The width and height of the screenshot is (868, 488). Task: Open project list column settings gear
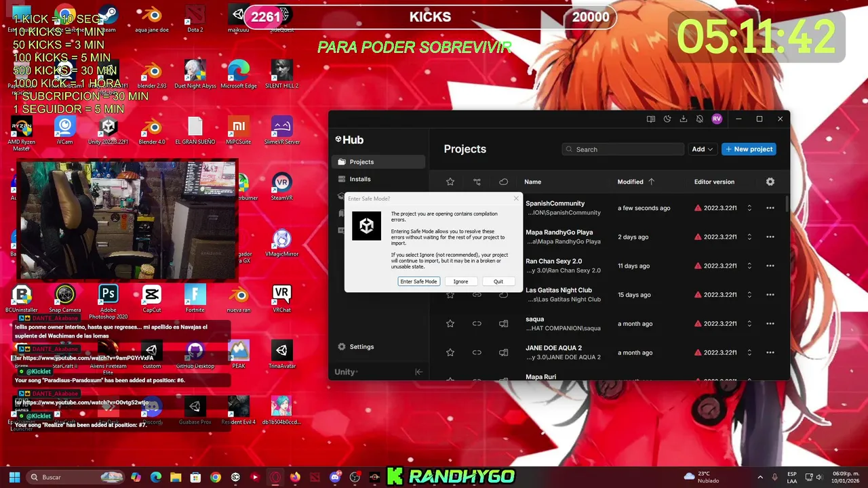[770, 182]
